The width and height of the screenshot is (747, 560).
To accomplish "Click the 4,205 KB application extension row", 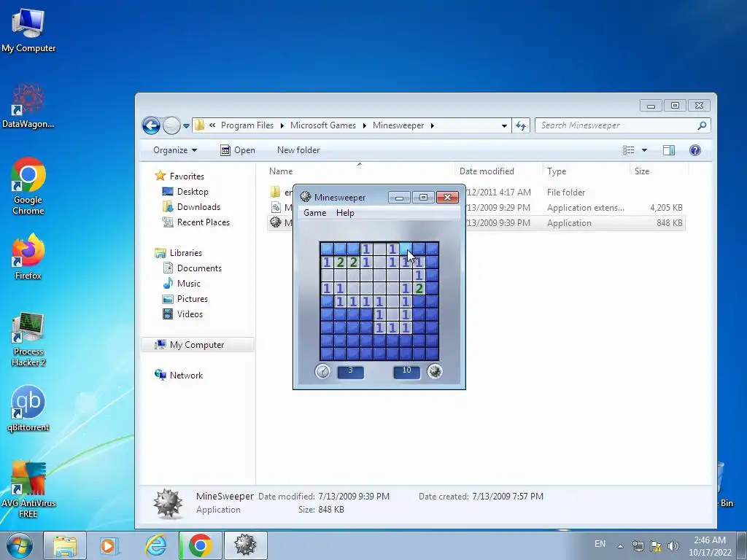I will click(x=476, y=208).
